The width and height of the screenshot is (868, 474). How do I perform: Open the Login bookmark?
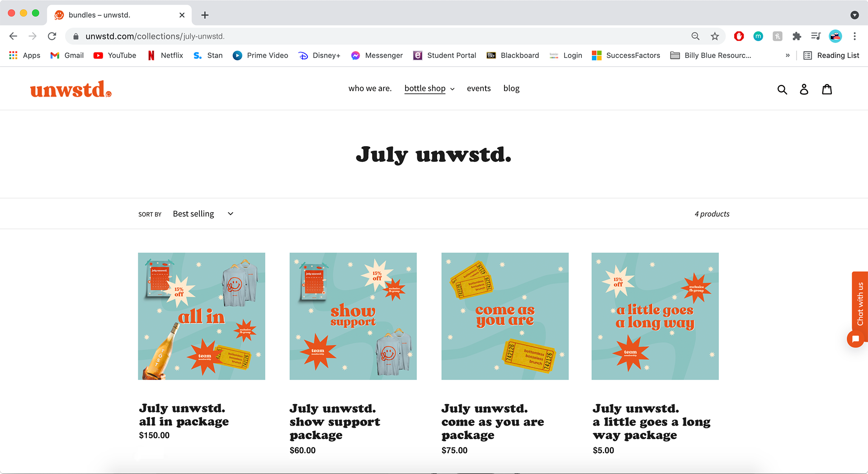click(x=566, y=55)
